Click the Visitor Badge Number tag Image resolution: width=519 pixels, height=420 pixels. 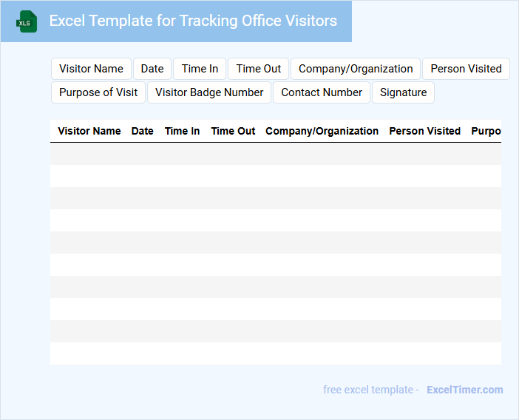point(209,92)
